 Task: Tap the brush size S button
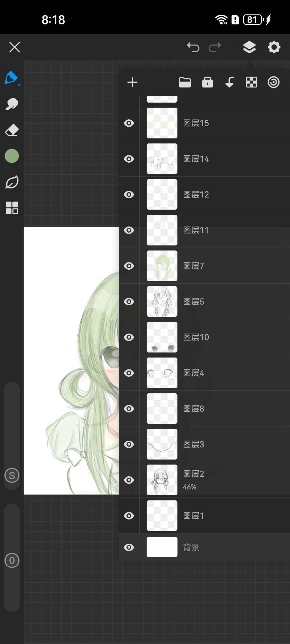coord(12,475)
